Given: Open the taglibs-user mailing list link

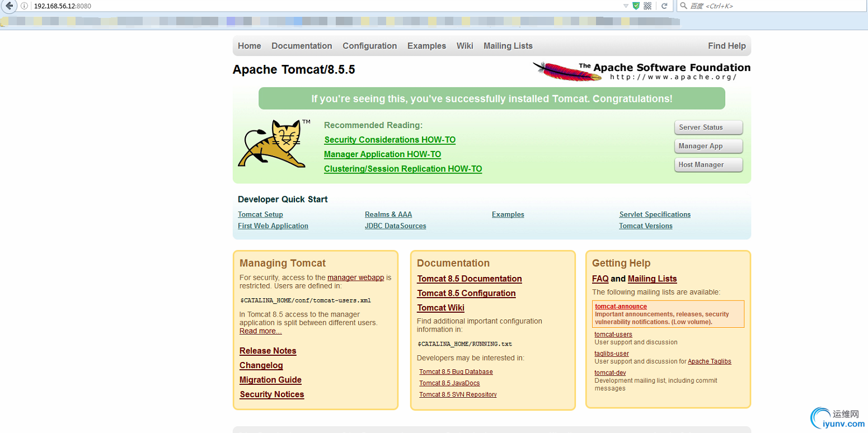Looking at the screenshot, I should point(612,354).
